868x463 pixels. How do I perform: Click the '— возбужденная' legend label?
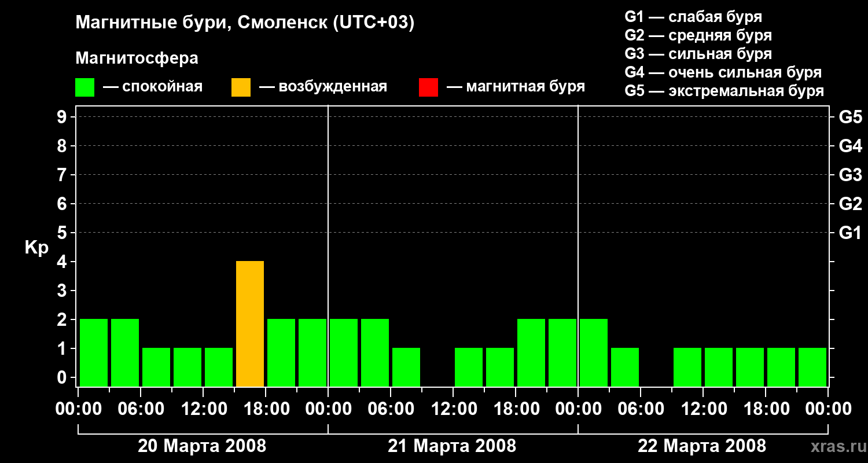pyautogui.click(x=323, y=87)
